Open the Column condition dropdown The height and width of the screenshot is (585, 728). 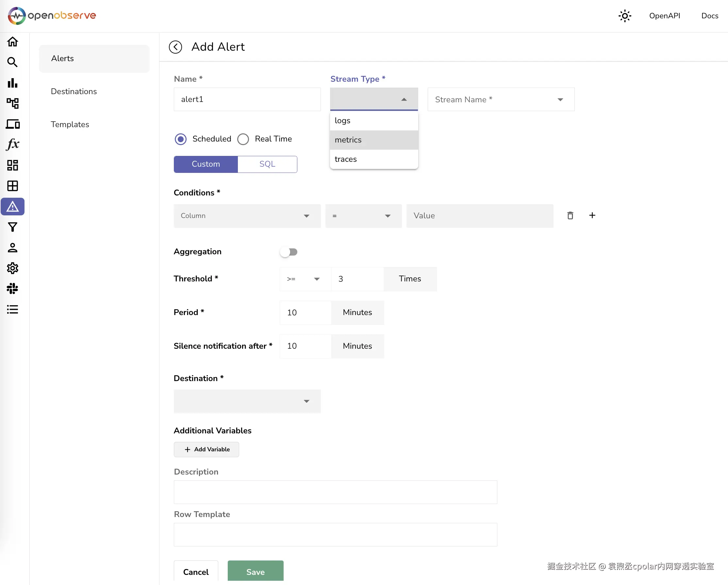[x=247, y=216]
